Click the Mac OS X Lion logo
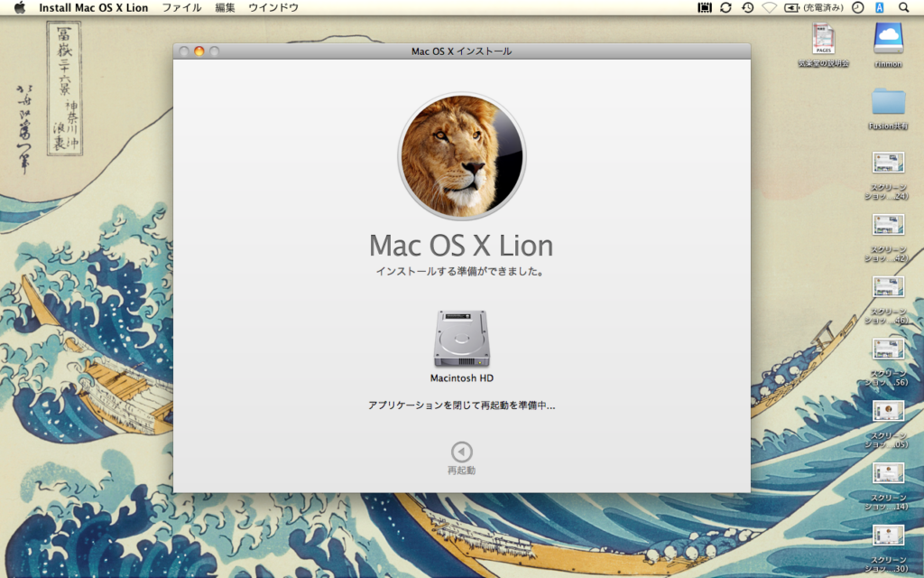Viewport: 924px width, 578px height. 461,156
